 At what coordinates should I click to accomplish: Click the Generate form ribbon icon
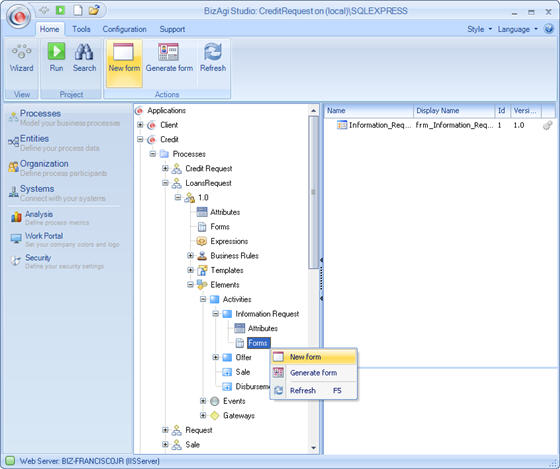pyautogui.click(x=168, y=52)
